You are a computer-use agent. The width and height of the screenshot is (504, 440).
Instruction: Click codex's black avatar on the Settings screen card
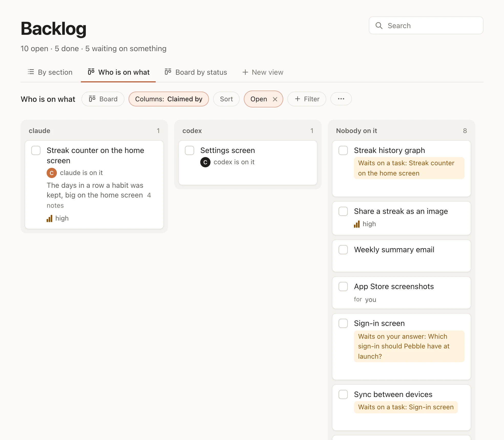(205, 162)
